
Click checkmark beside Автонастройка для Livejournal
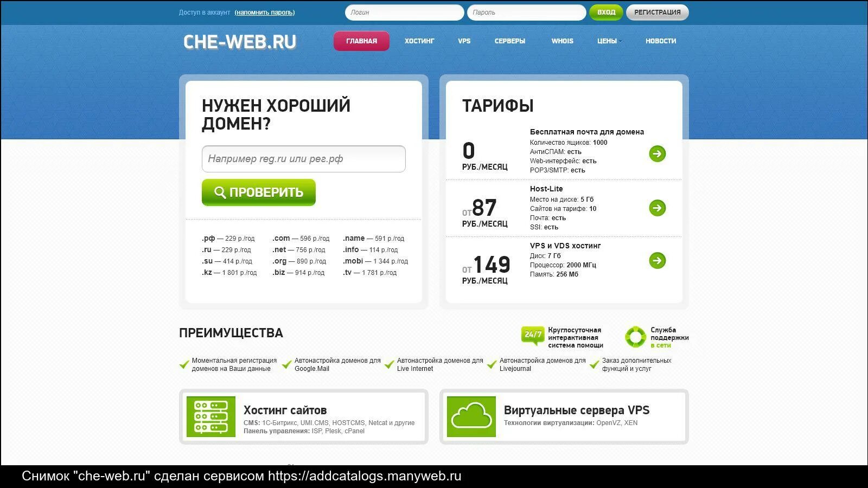[492, 365]
